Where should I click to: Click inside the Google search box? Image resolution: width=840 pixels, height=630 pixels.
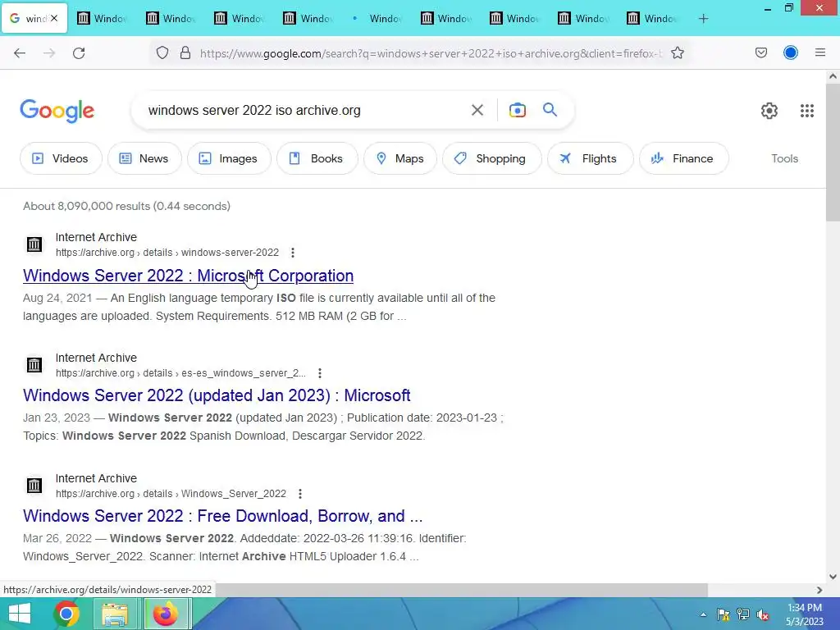(300, 111)
